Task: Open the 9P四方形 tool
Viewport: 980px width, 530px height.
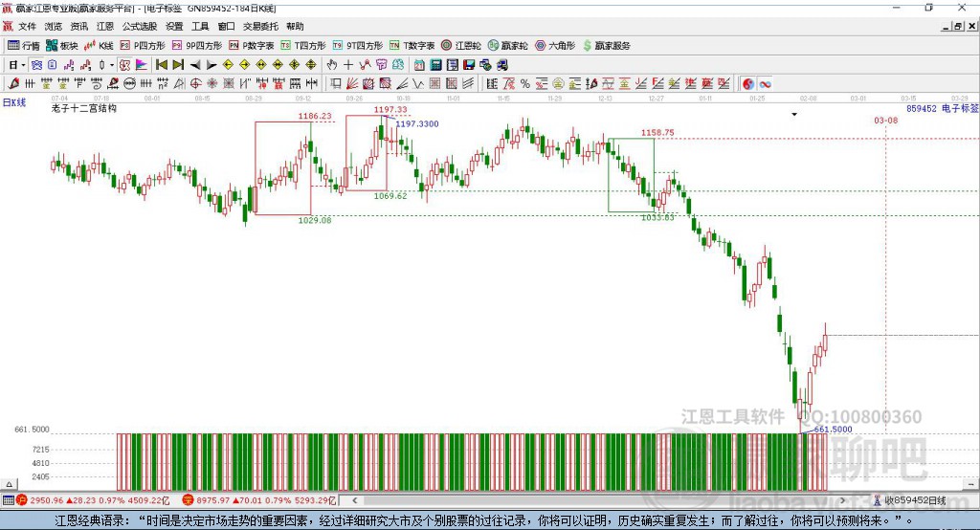Action: [x=197, y=46]
